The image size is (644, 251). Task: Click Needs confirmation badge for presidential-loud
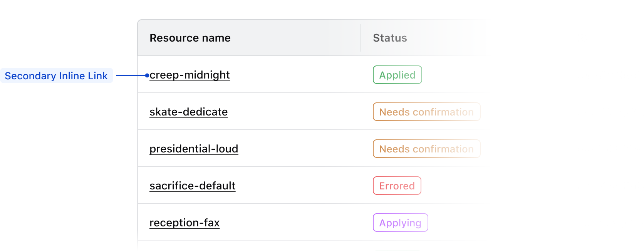[x=426, y=149]
